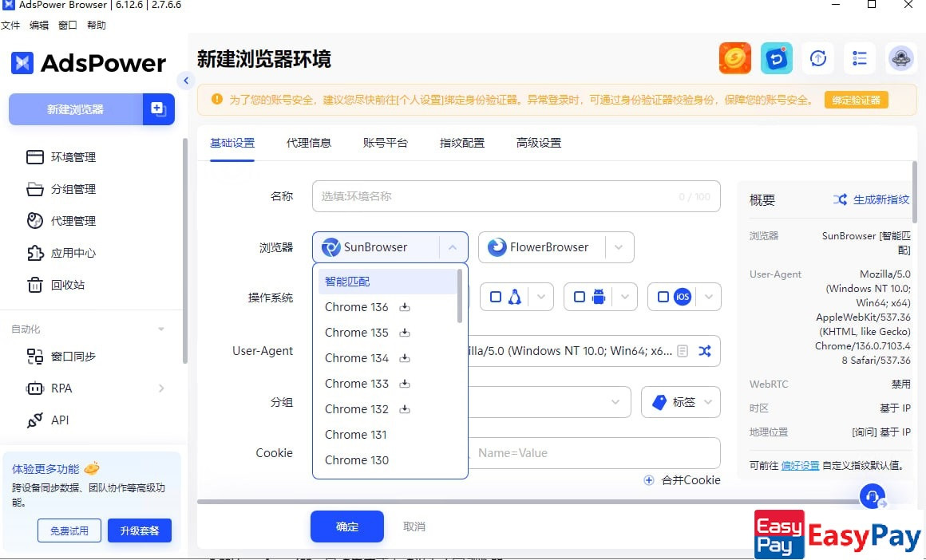Expand the RPA sidebar submenu

(161, 388)
